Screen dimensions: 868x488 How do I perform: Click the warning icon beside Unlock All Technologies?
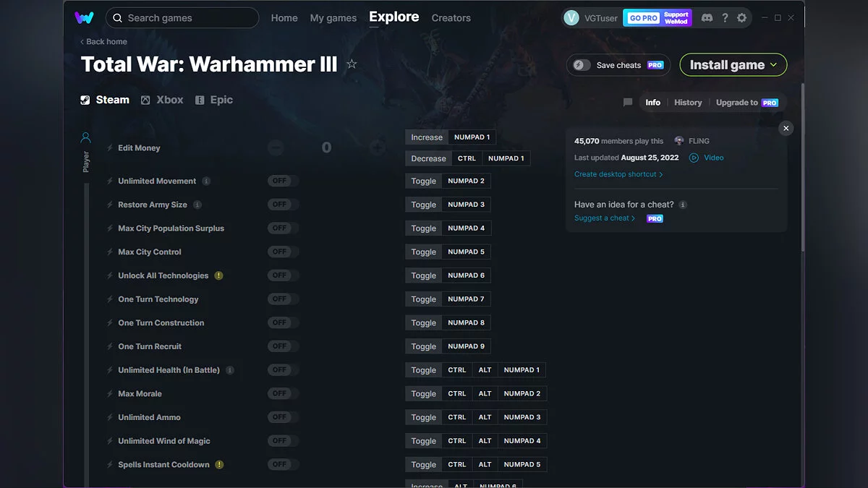pyautogui.click(x=219, y=275)
